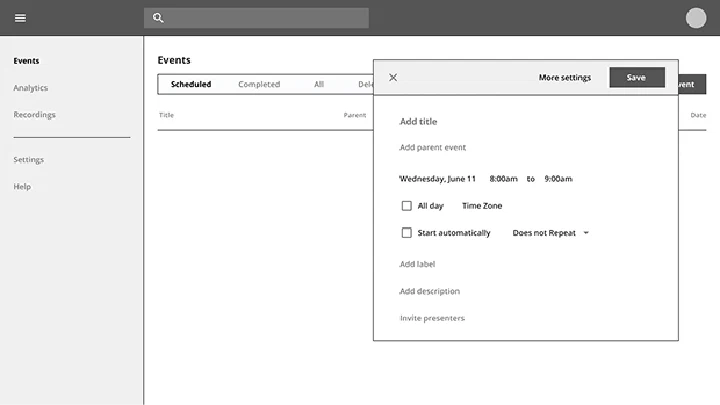
Task: Open More settings link
Action: click(565, 77)
